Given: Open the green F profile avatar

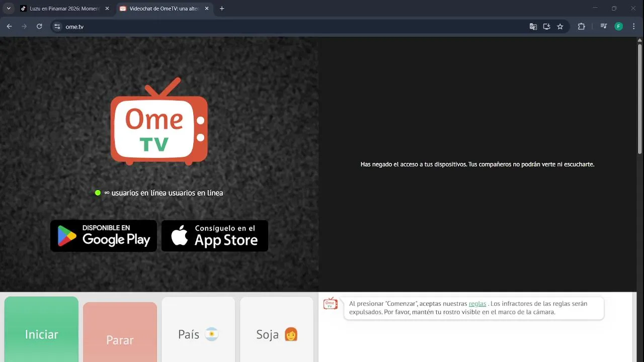Looking at the screenshot, I should 619,27.
